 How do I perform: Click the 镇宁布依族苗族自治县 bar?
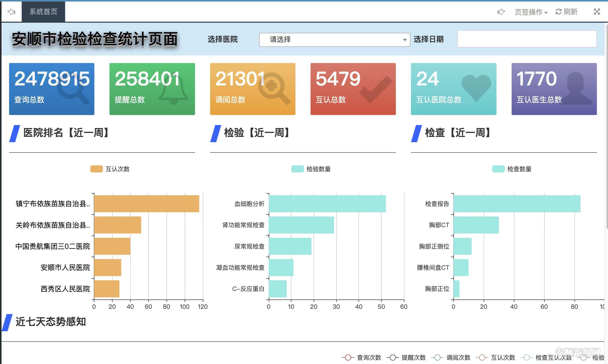coord(146,204)
